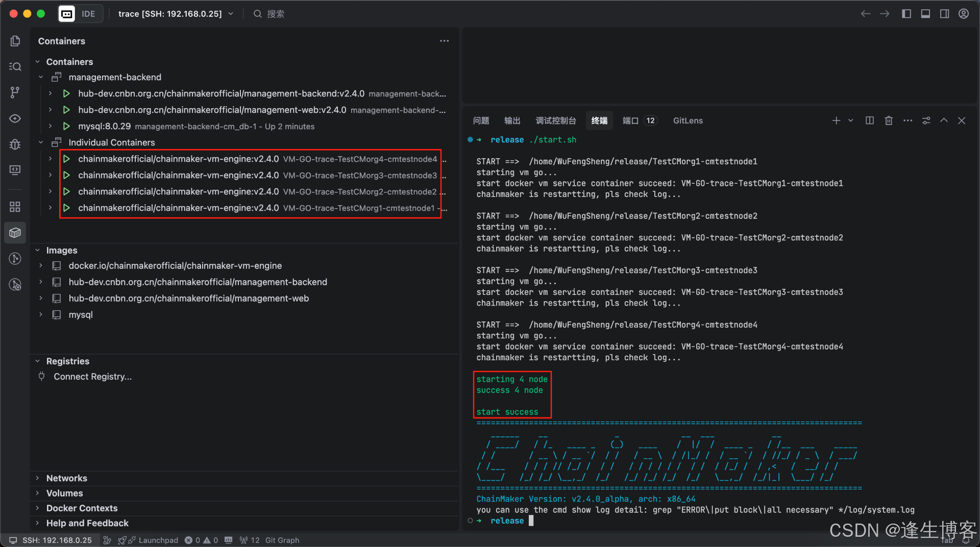This screenshot has height=547, width=980.
Task: Open Containers panel more actions menu
Action: pyautogui.click(x=445, y=41)
